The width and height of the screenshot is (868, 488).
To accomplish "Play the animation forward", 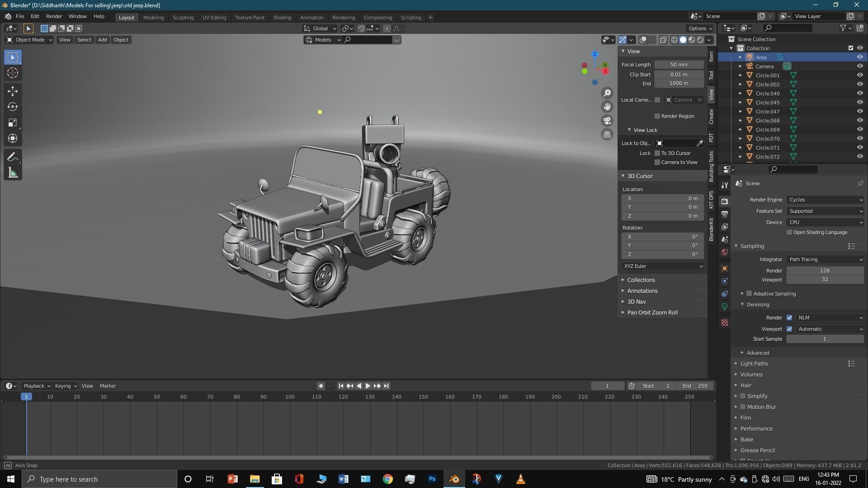I will pyautogui.click(x=368, y=386).
